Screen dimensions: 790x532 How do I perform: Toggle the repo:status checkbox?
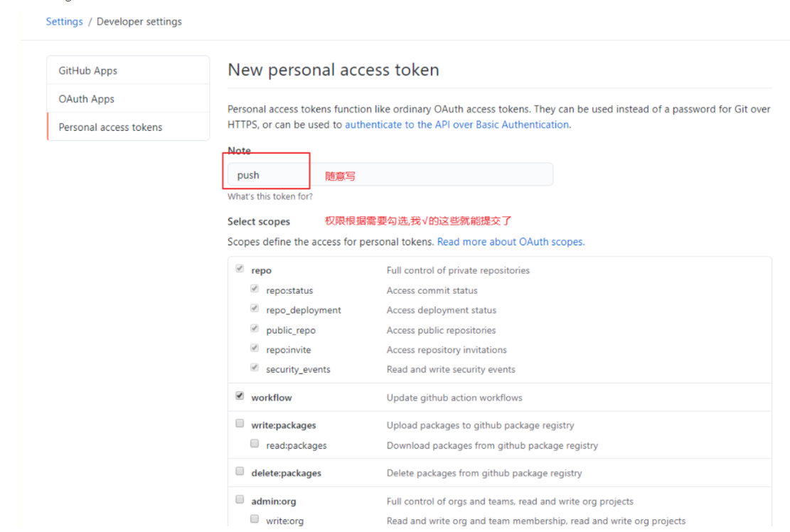tap(255, 289)
